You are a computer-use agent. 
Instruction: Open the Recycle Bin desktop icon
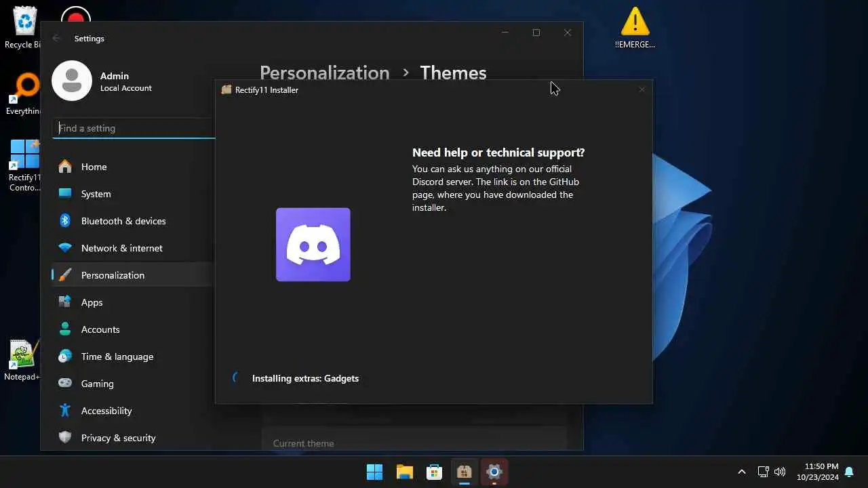coord(24,27)
